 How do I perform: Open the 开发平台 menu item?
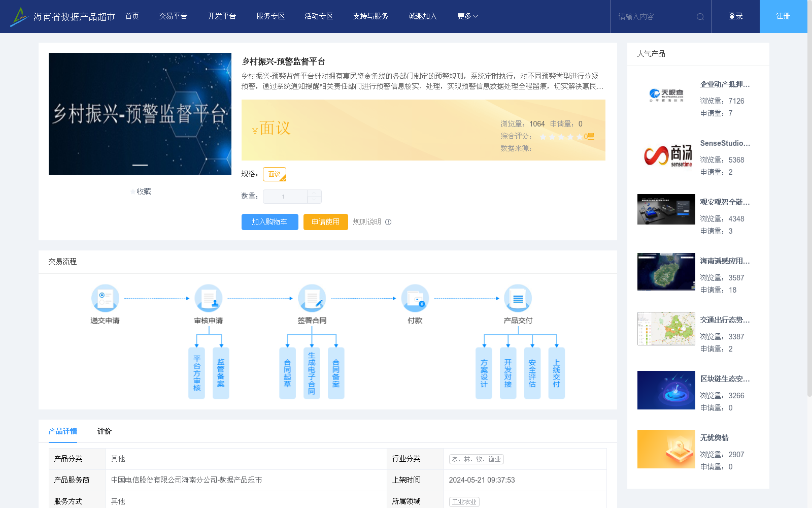coord(222,16)
